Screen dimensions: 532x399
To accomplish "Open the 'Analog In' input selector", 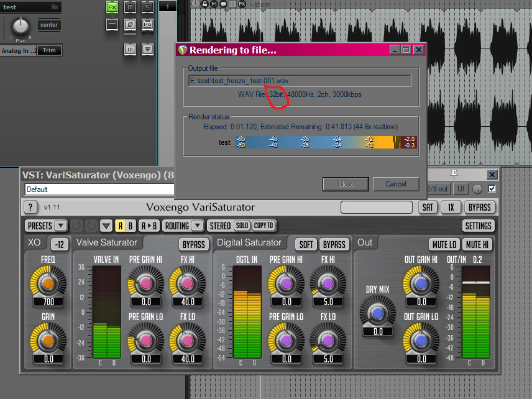I will (18, 50).
